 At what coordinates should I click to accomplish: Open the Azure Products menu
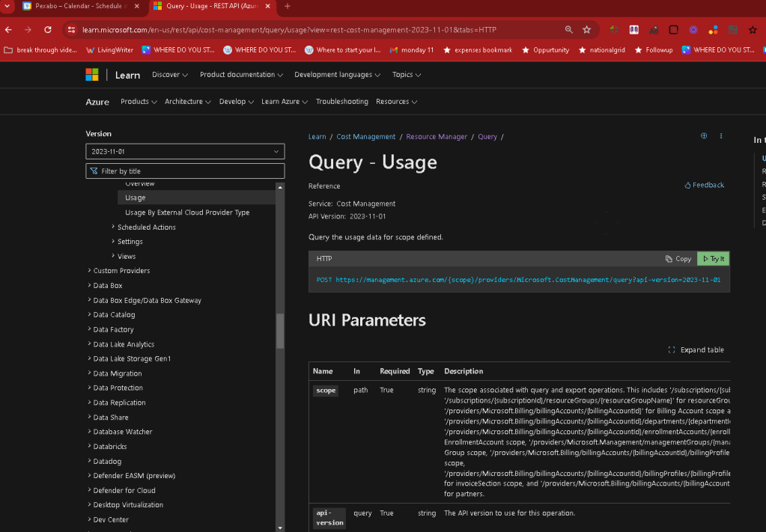tap(139, 102)
